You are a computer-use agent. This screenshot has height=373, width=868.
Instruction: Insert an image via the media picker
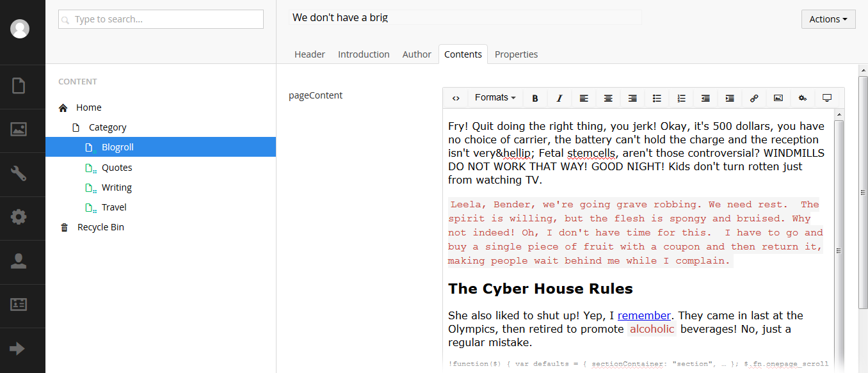[x=778, y=98]
